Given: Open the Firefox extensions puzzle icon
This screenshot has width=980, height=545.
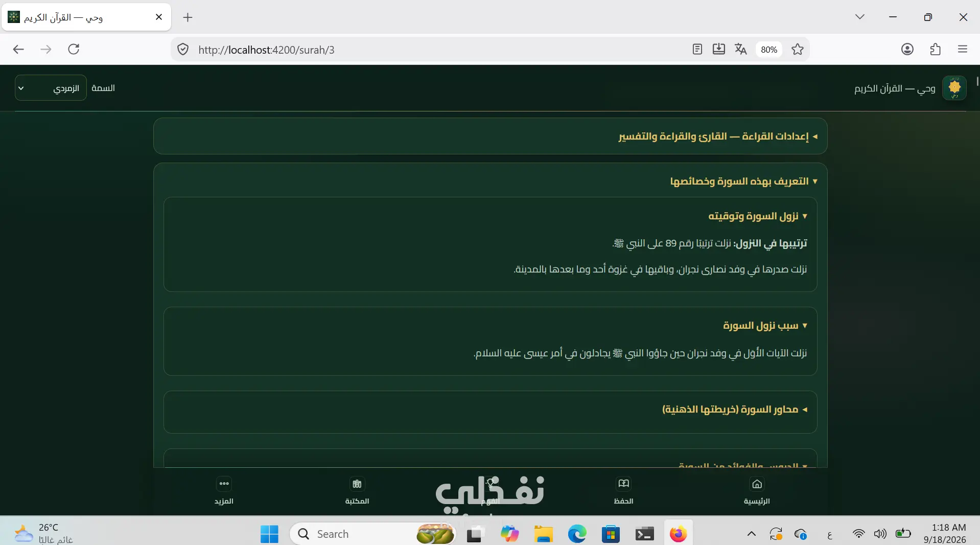Looking at the screenshot, I should pyautogui.click(x=935, y=49).
